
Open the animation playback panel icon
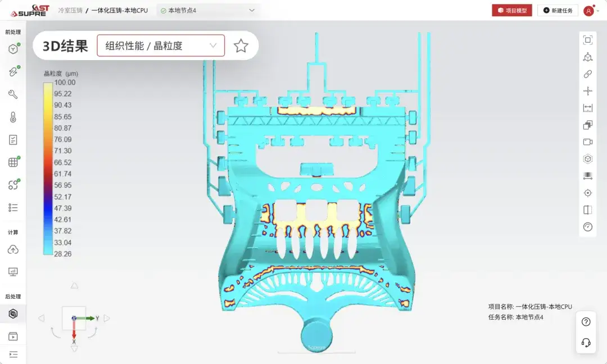[x=13, y=336]
